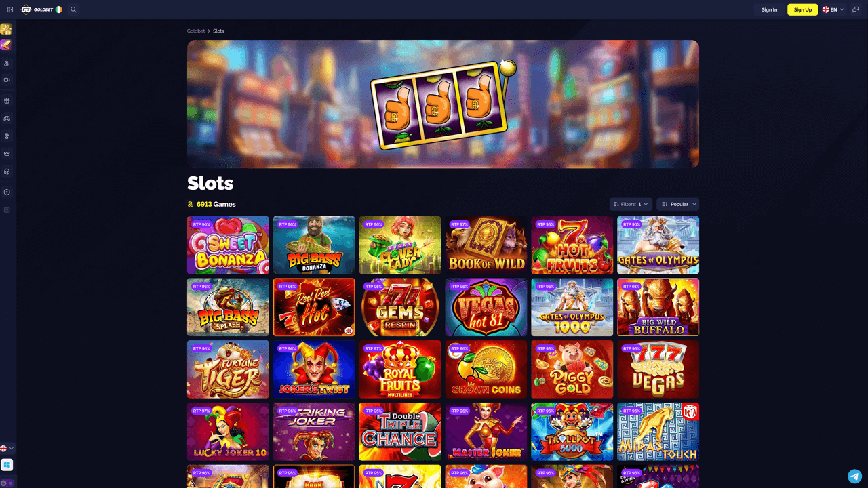The image size is (868, 488).
Task: Open the headset support sidebar icon
Action: click(7, 171)
